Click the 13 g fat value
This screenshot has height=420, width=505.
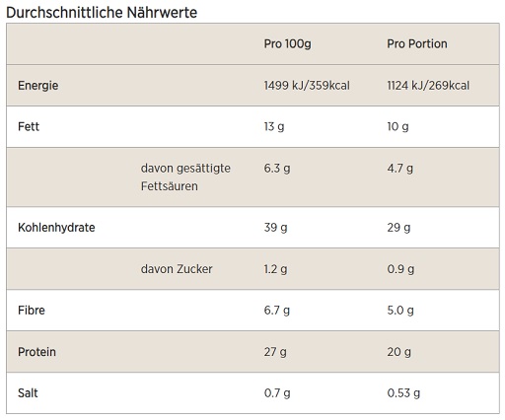(274, 127)
